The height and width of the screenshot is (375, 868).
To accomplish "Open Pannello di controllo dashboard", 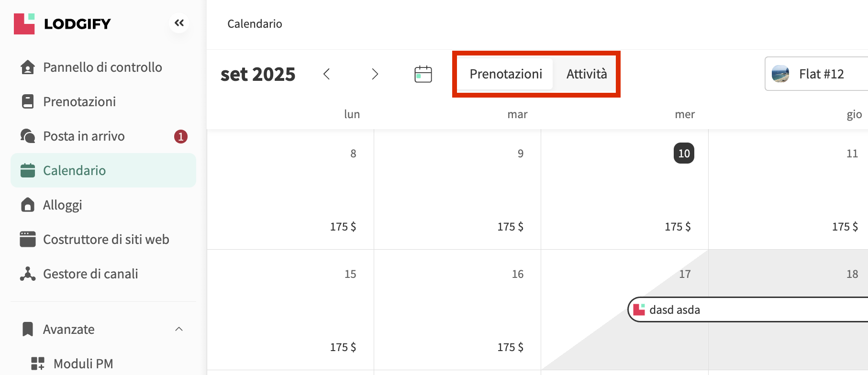I will click(x=102, y=67).
